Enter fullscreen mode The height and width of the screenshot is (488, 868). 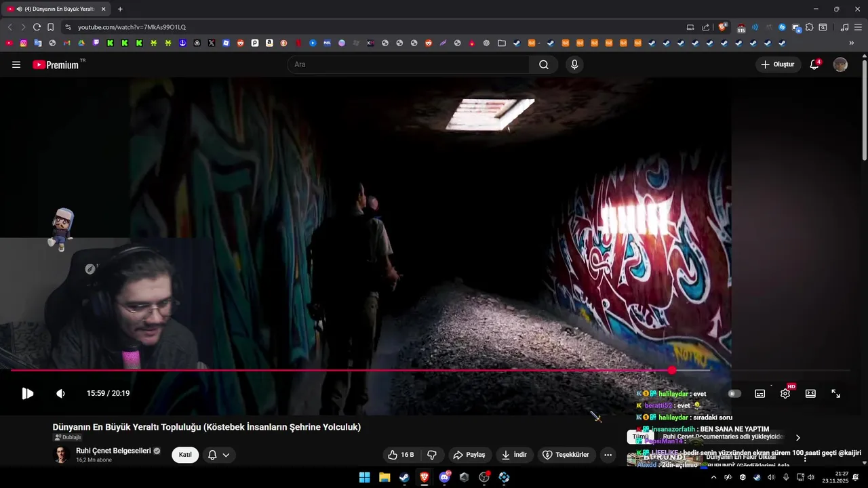click(x=836, y=393)
